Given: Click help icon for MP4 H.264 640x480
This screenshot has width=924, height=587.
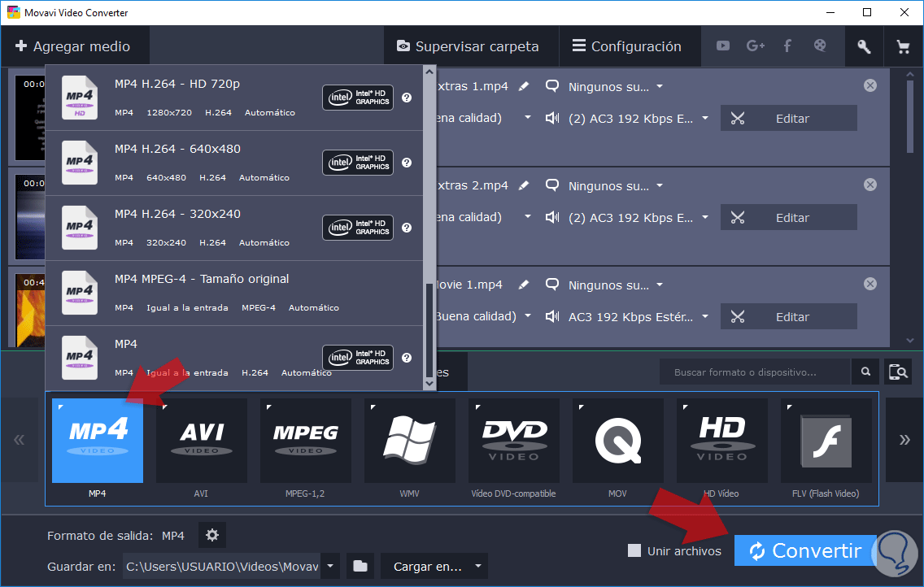Looking at the screenshot, I should point(407,163).
